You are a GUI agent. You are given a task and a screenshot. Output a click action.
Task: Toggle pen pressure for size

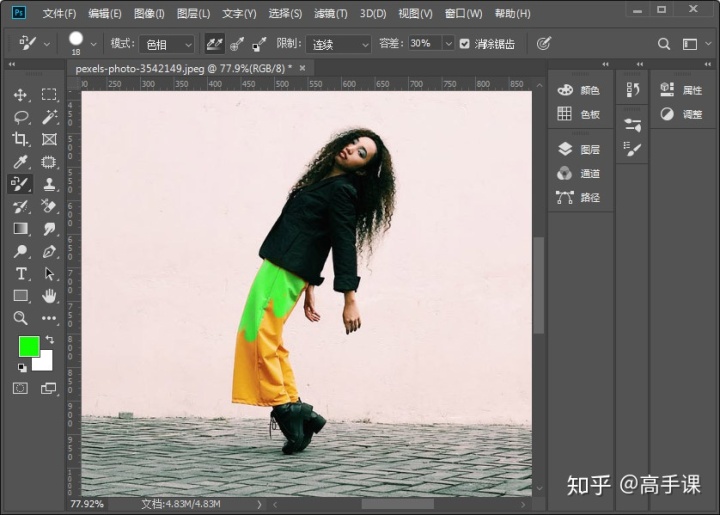(544, 44)
